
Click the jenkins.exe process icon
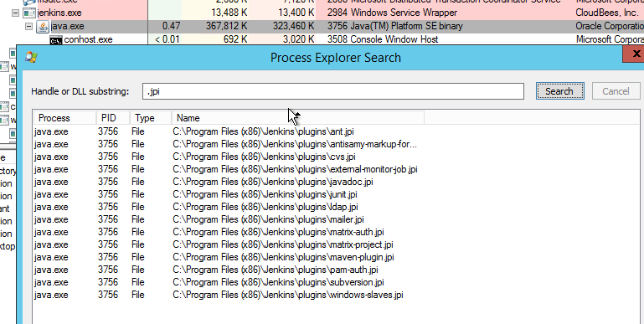pos(29,13)
